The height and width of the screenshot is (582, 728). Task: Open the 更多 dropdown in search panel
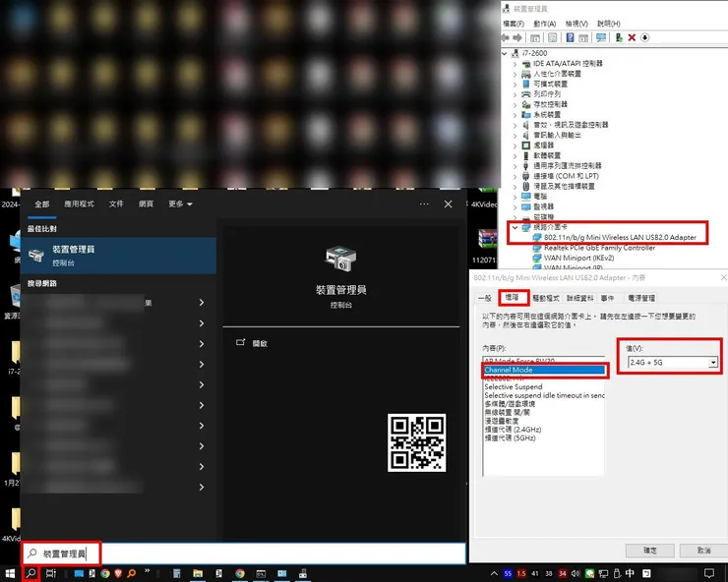click(x=180, y=204)
